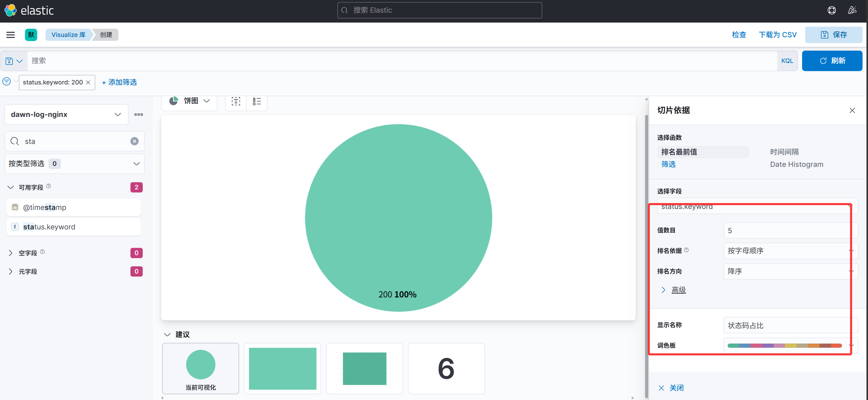This screenshot has height=400, width=868.
Task: Open the 饼图 chart type dropdown
Action: pos(189,101)
